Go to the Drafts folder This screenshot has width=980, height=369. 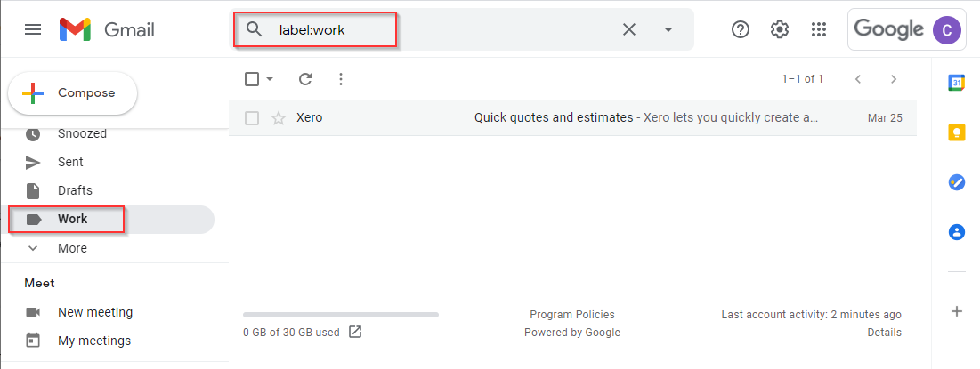click(x=75, y=190)
